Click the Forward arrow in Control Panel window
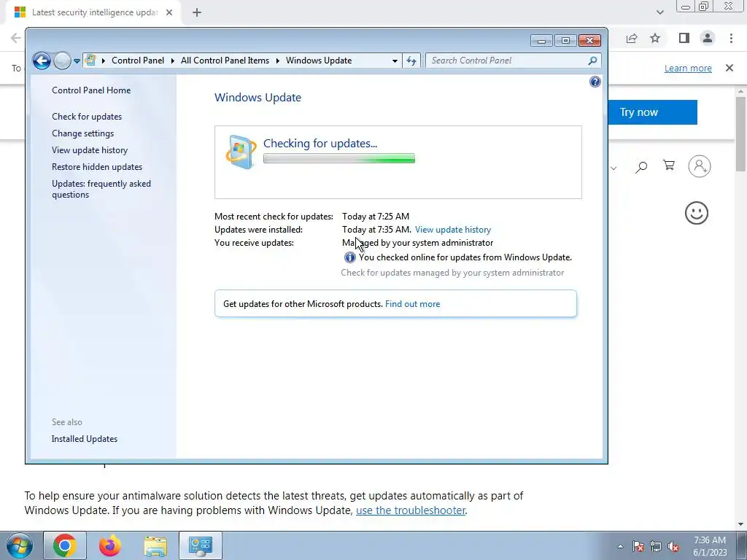 point(62,61)
